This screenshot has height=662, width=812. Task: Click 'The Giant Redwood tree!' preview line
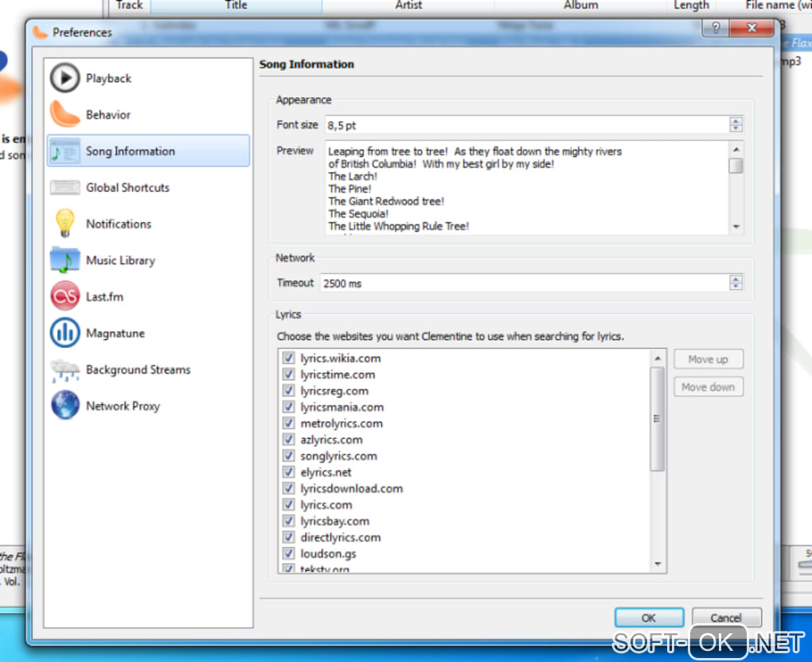click(x=386, y=201)
